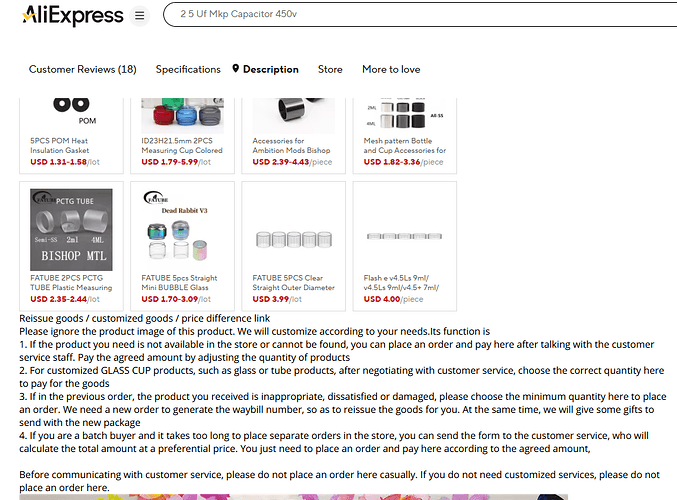Open the AliExpress hamburger category menu
The height and width of the screenshot is (500, 677).
pos(139,16)
